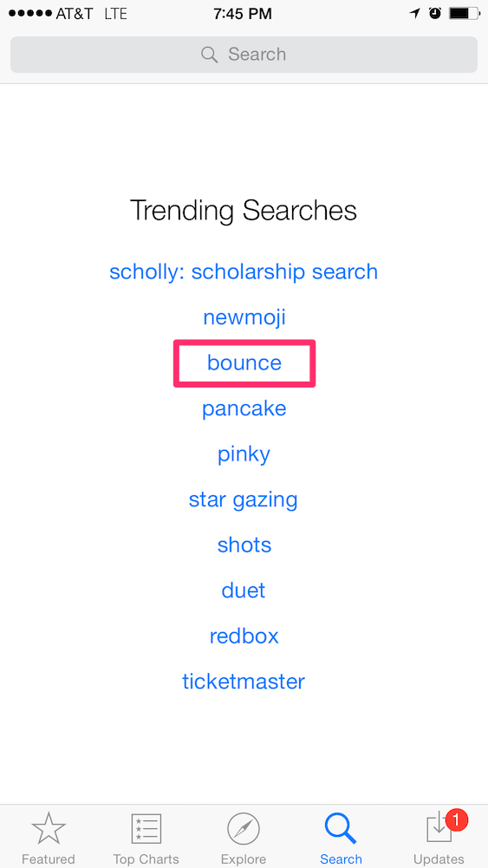Viewport: 488px width, 868px height.
Task: Search for scholly: scholarship search
Action: click(244, 272)
